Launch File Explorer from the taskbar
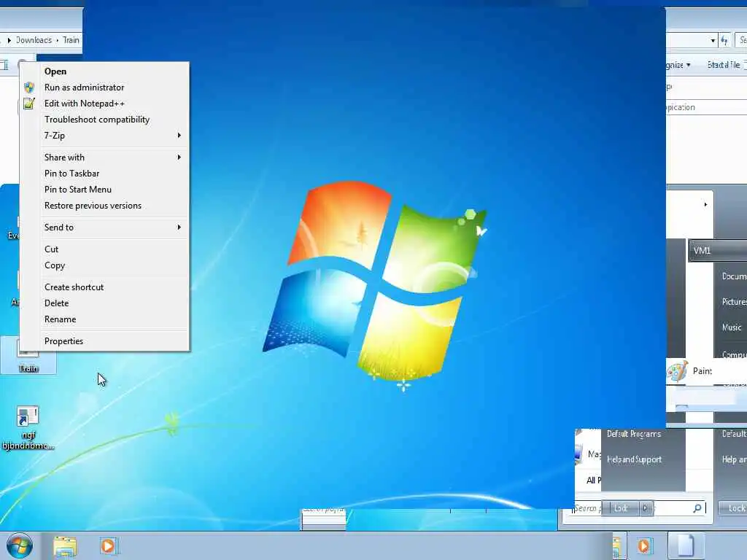Viewport: 747px width, 560px height. [x=65, y=546]
